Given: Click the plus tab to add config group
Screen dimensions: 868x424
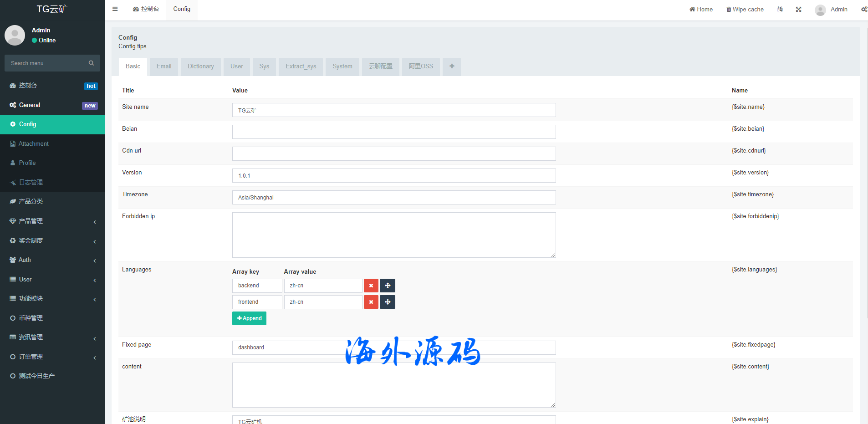Looking at the screenshot, I should (x=452, y=66).
